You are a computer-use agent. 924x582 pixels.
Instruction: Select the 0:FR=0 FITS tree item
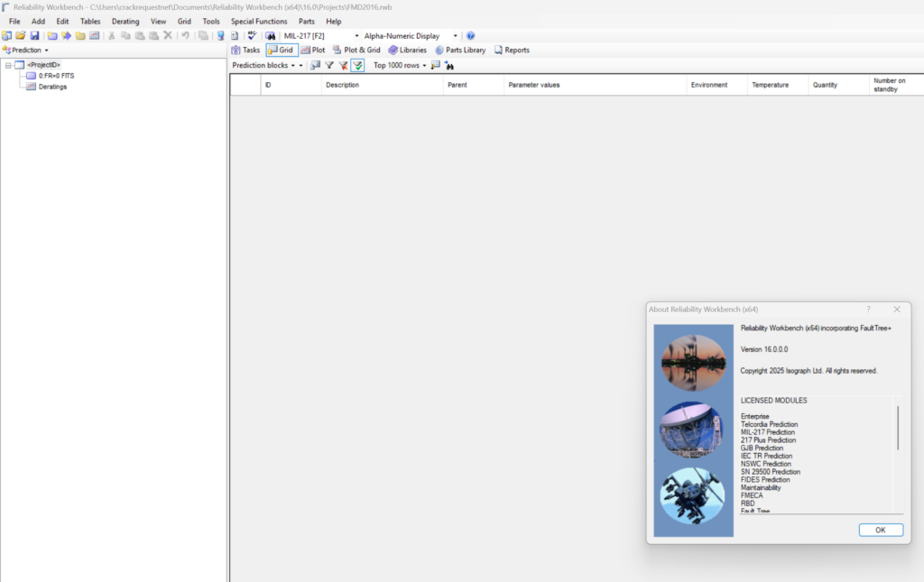pos(57,76)
